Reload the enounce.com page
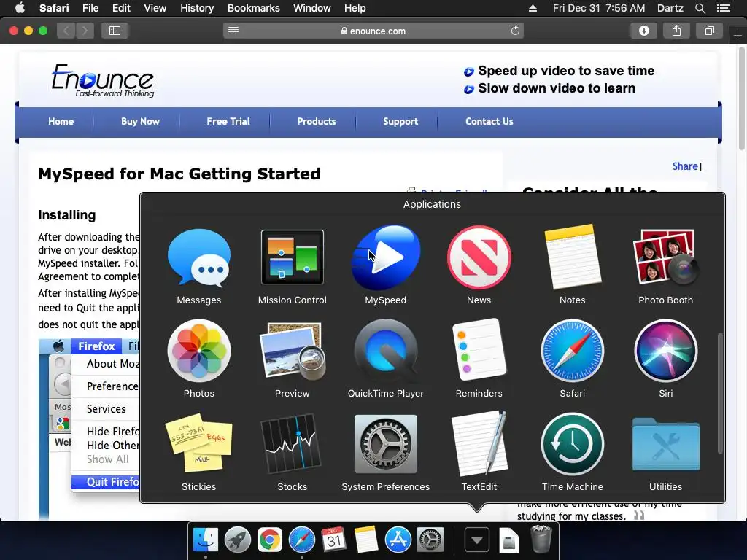The image size is (747, 560). click(515, 31)
